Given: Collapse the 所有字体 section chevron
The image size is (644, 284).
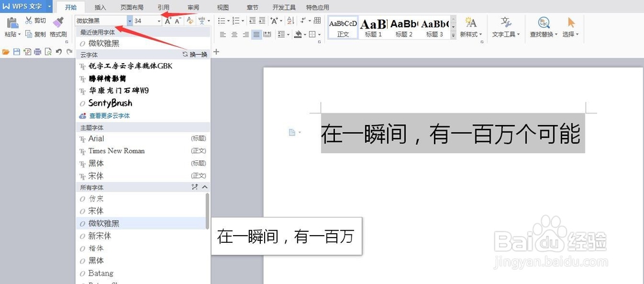Looking at the screenshot, I should pos(205,187).
